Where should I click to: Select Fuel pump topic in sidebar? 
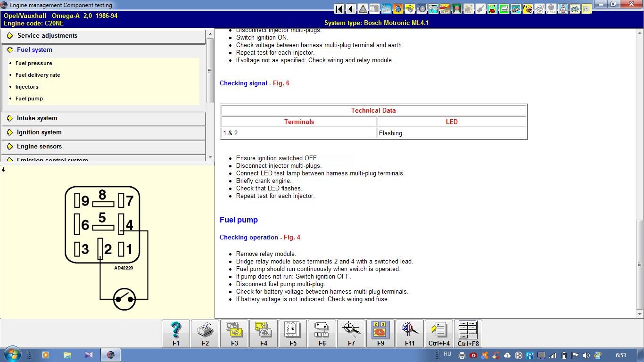29,99
